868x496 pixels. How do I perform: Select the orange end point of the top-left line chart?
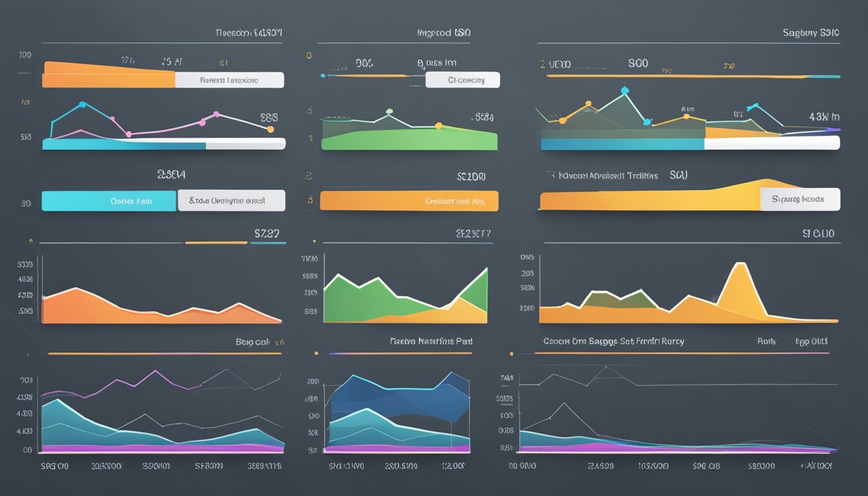(271, 130)
